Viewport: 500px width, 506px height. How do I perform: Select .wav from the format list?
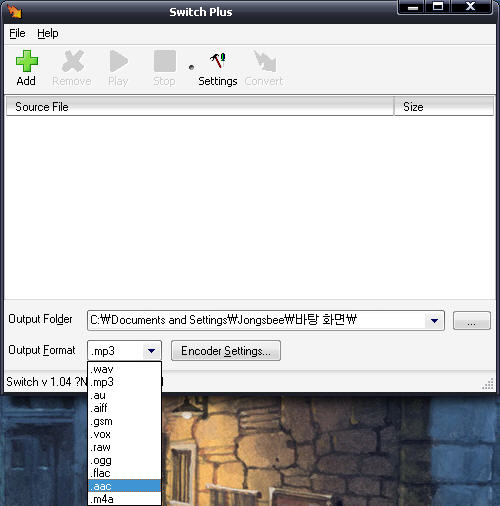[124, 369]
